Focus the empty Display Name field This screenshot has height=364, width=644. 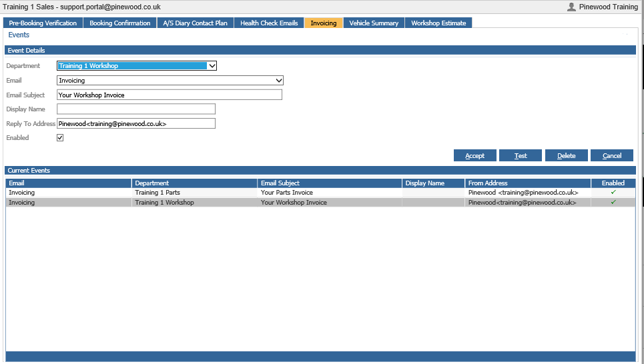tap(136, 109)
